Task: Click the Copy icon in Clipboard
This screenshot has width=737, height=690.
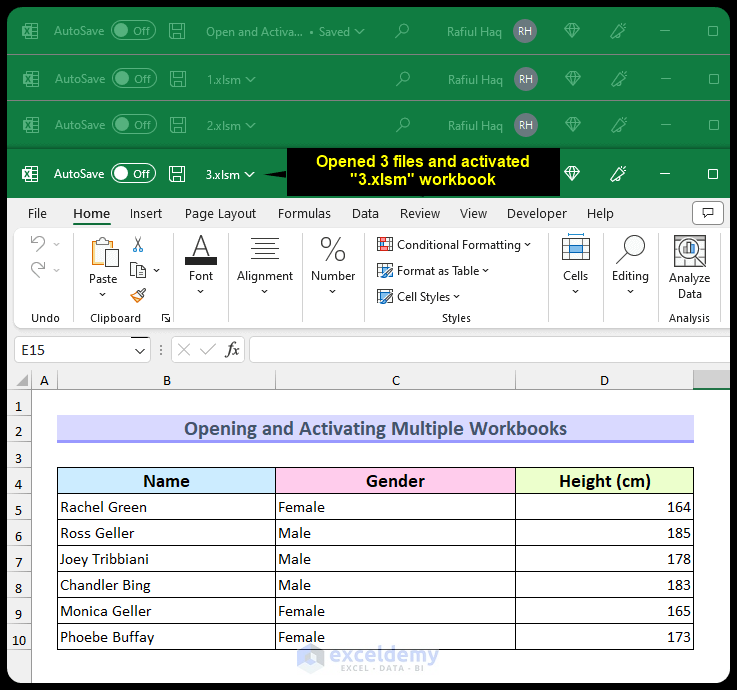Action: [x=138, y=270]
